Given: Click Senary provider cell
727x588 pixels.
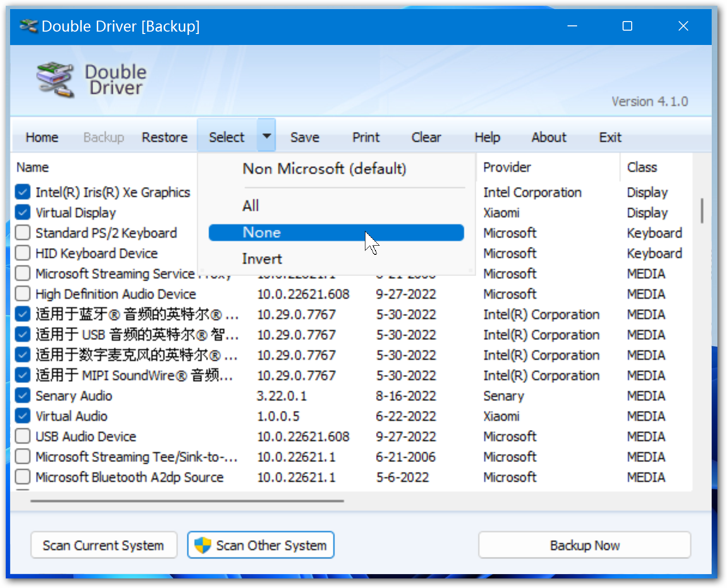Looking at the screenshot, I should (x=503, y=396).
